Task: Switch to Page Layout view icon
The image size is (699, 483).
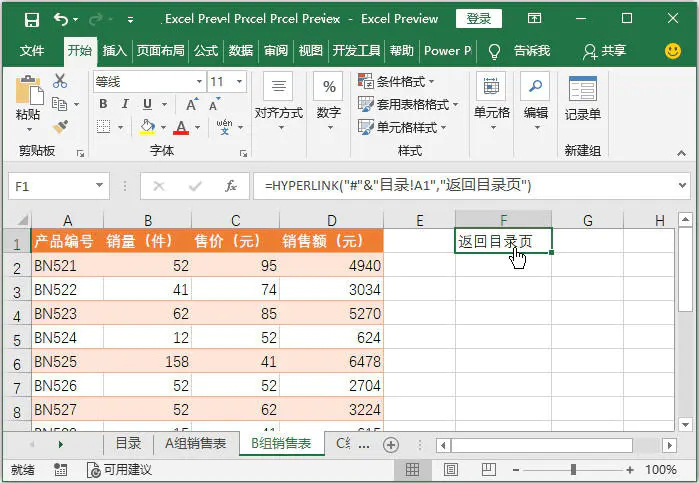Action: 451,469
